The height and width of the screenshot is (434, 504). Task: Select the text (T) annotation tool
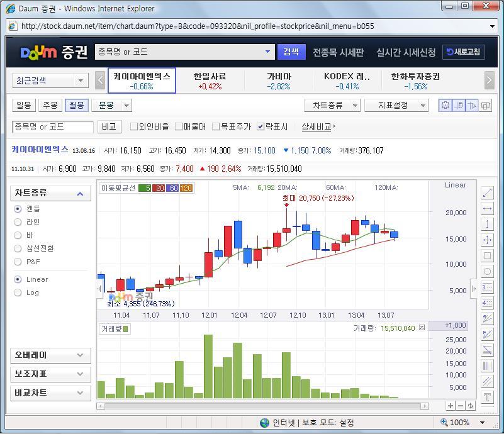487,398
